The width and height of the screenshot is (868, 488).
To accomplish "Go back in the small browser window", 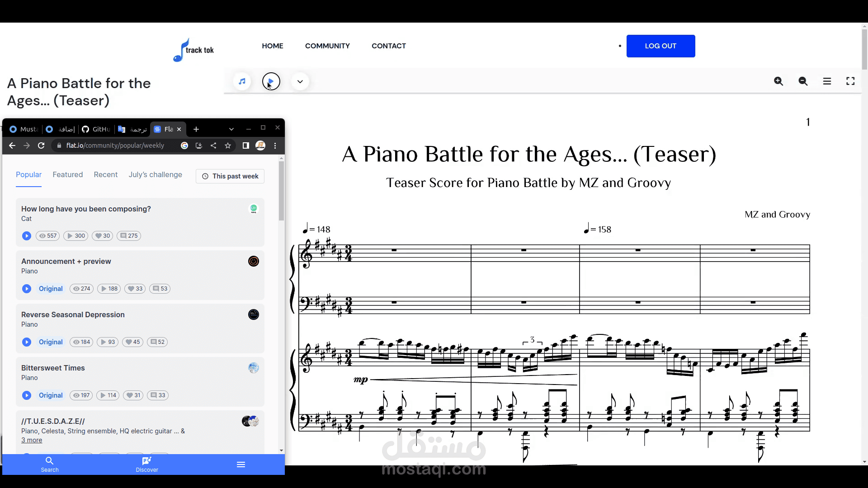I will (12, 145).
